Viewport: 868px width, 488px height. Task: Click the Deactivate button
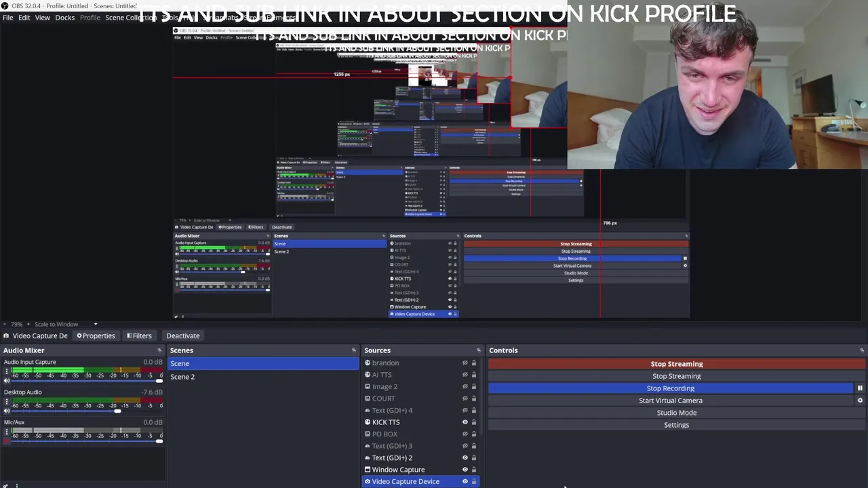click(x=183, y=336)
